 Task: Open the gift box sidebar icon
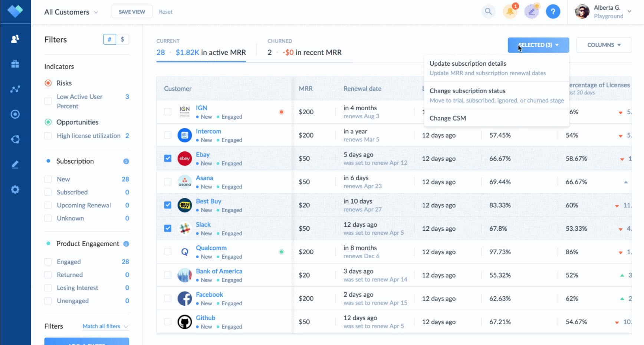pyautogui.click(x=15, y=64)
